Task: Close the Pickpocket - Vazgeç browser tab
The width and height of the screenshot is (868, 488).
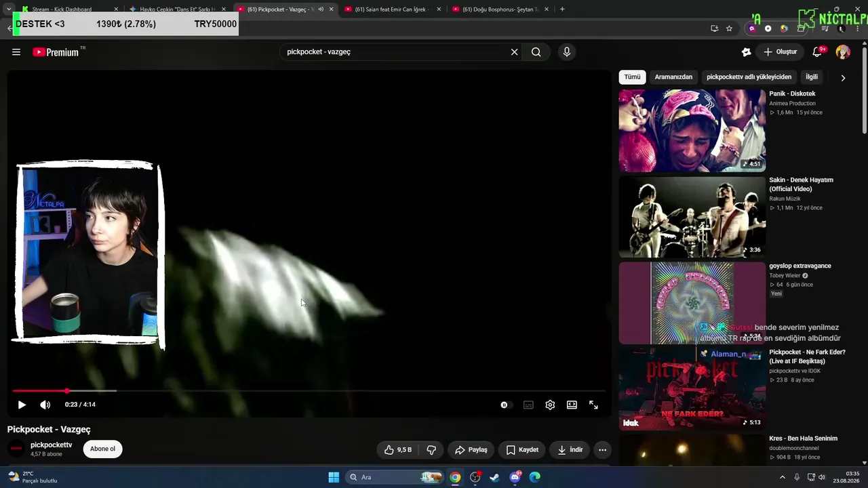Action: [x=331, y=9]
